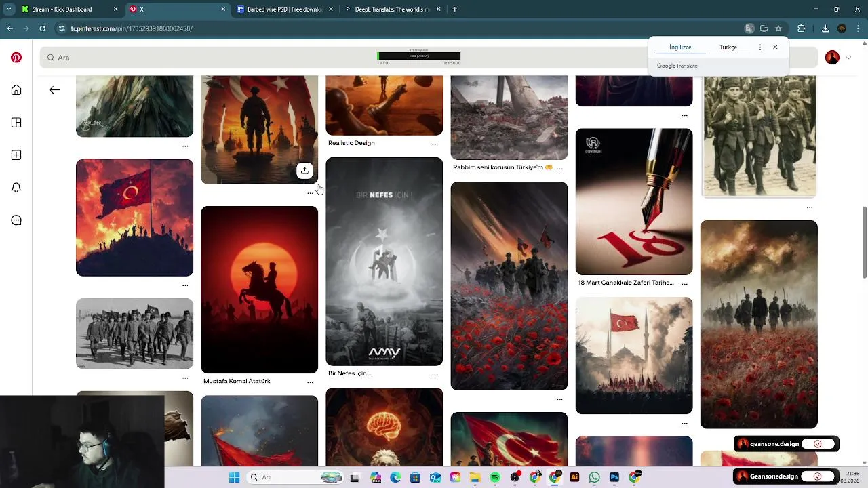This screenshot has height=488, width=868.
Task: Open the Chrome profile avatar
Action: (x=842, y=28)
